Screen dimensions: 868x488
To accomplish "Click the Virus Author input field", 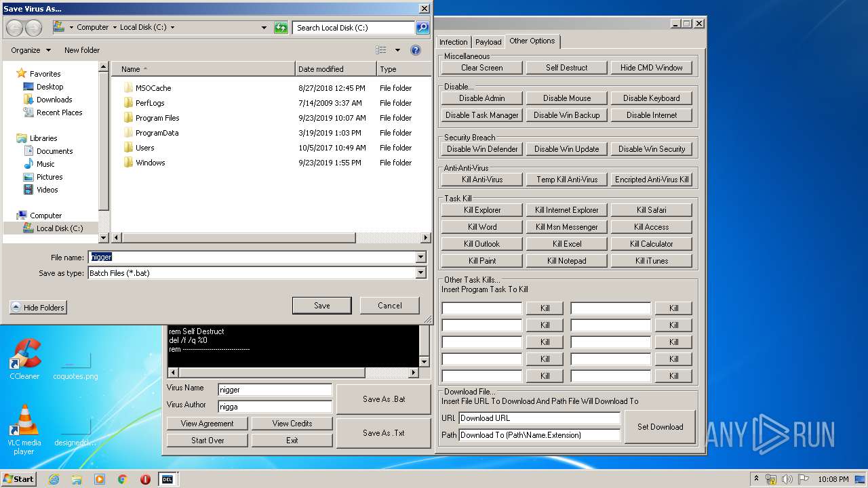I will 275,407.
